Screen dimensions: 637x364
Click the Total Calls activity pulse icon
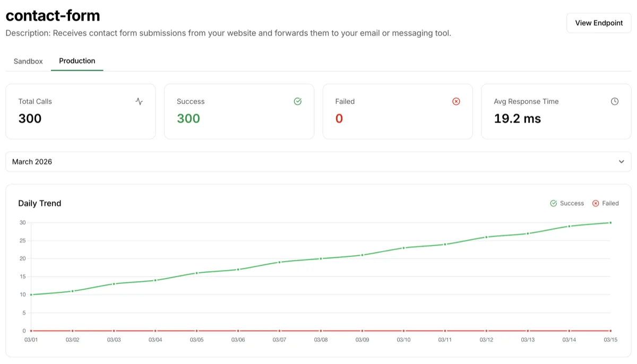click(x=139, y=101)
